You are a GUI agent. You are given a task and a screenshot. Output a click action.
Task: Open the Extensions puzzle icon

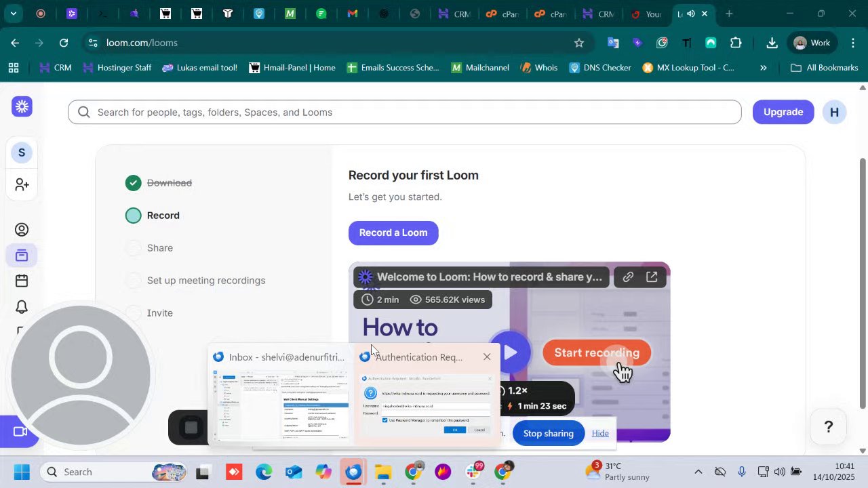point(736,43)
